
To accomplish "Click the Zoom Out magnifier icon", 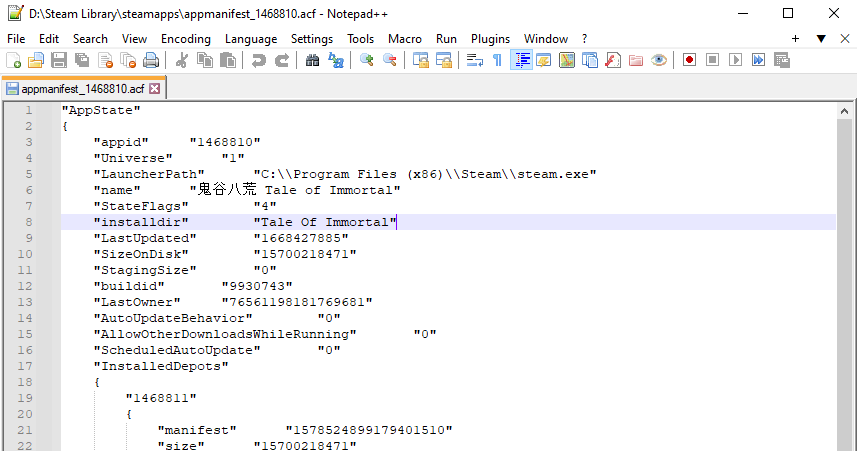I will pyautogui.click(x=390, y=60).
